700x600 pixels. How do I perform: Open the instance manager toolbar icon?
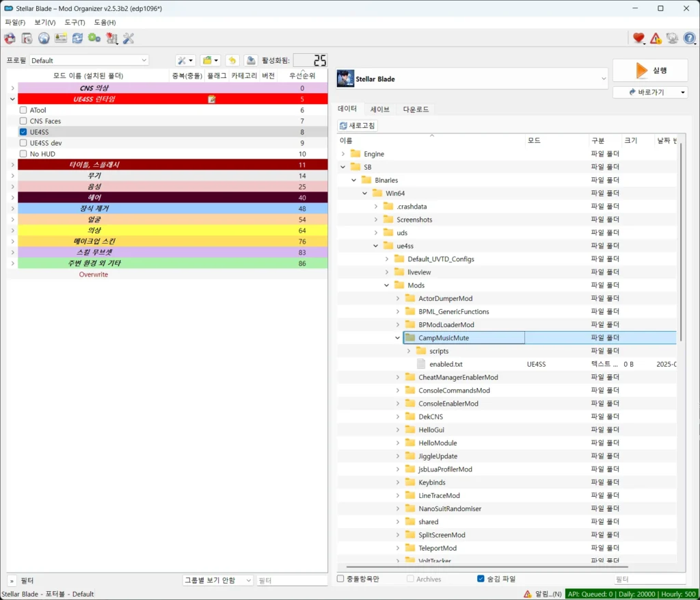coord(10,38)
